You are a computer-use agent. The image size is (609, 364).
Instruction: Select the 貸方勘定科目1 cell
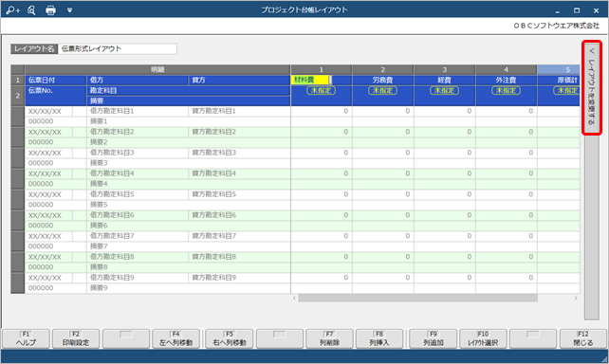click(239, 111)
